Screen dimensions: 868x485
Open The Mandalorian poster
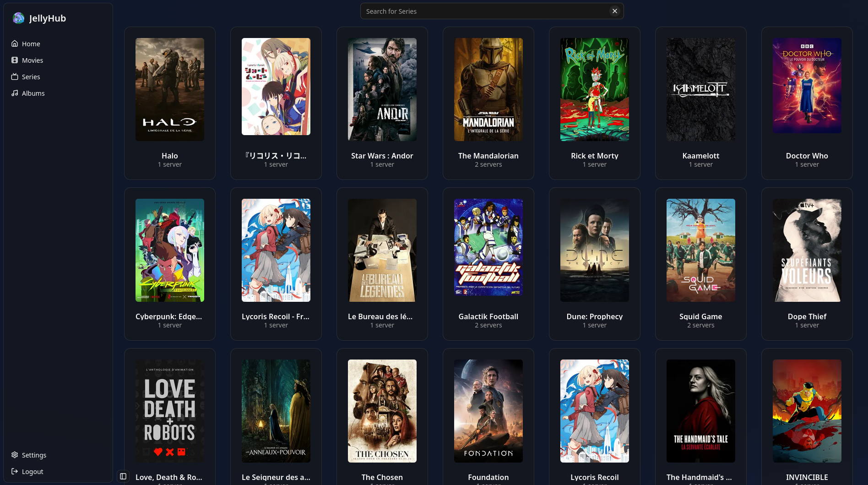coord(488,89)
